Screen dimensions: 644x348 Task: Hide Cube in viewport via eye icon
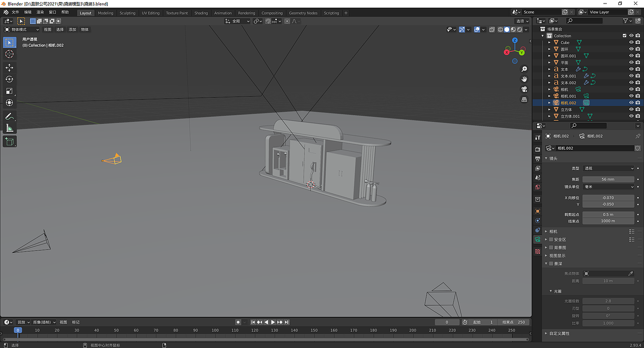[x=631, y=42]
